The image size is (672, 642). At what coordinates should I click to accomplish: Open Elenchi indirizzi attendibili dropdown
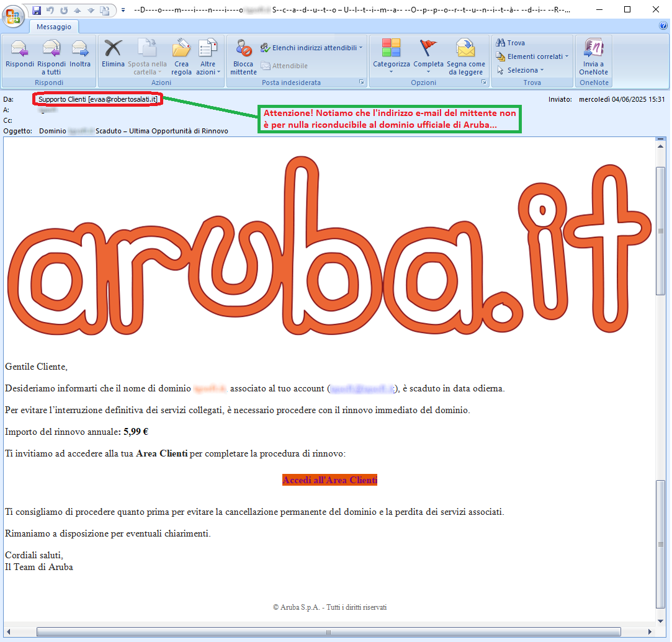311,48
